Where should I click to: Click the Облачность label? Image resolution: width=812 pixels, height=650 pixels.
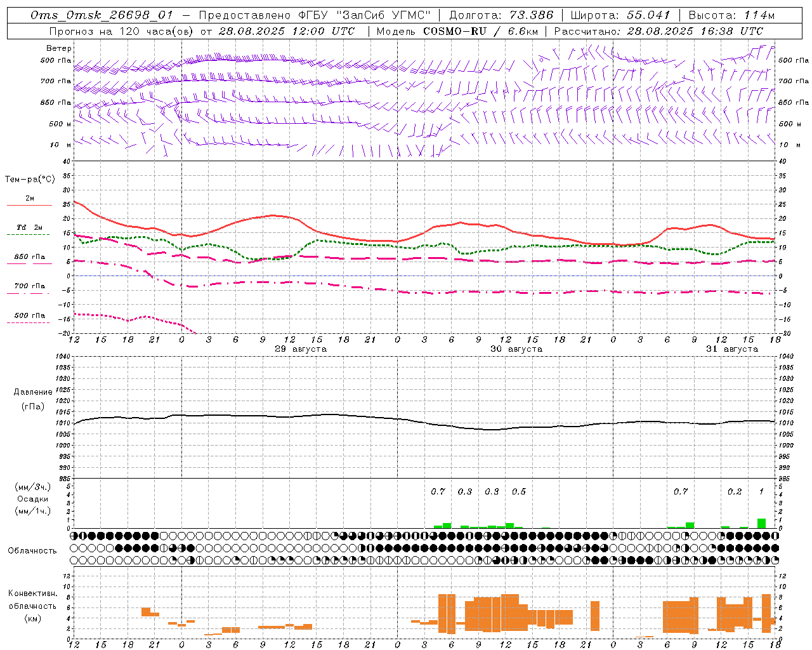point(32,550)
